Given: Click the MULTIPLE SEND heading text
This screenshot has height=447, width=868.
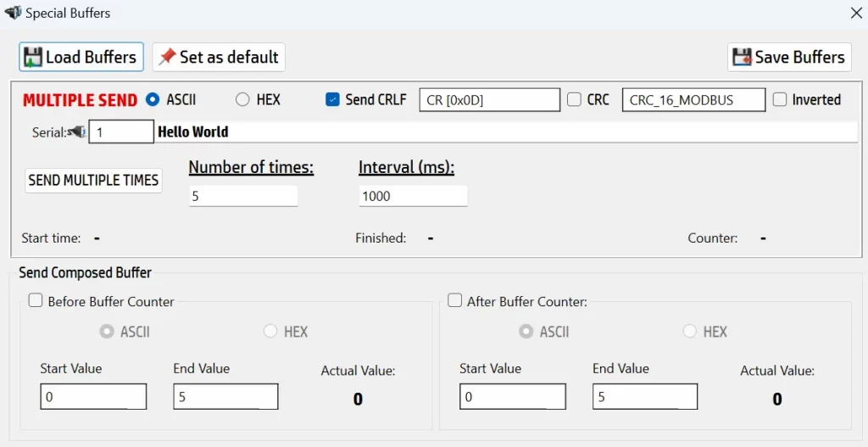Looking at the screenshot, I should tap(81, 100).
